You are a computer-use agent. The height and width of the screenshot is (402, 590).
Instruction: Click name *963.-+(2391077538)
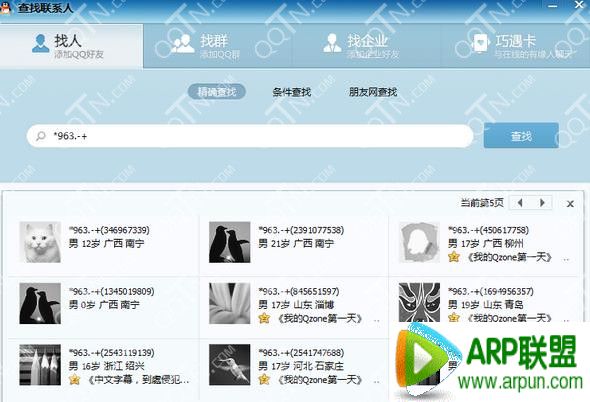tap(301, 230)
